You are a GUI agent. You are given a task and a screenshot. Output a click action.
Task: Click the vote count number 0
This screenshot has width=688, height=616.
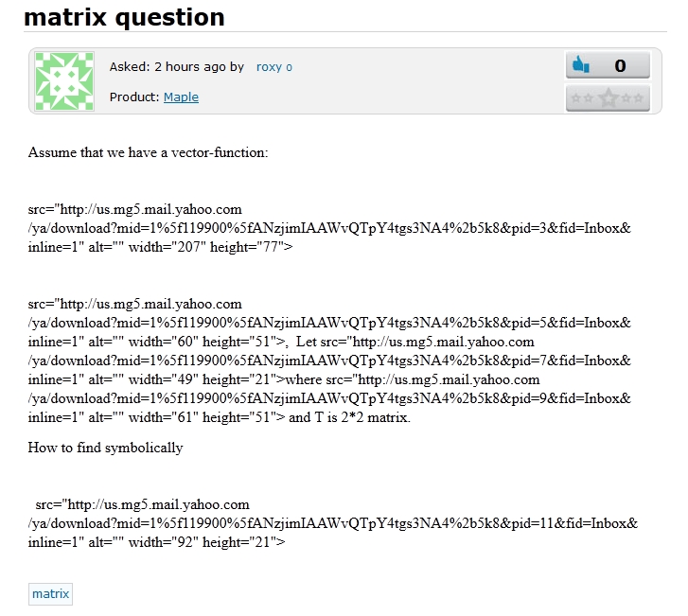(620, 65)
